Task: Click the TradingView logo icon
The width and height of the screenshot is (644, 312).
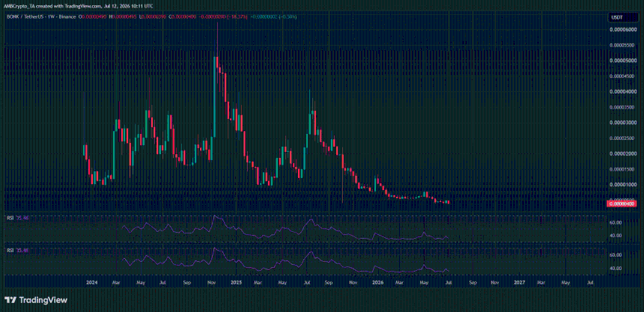Action: point(10,300)
